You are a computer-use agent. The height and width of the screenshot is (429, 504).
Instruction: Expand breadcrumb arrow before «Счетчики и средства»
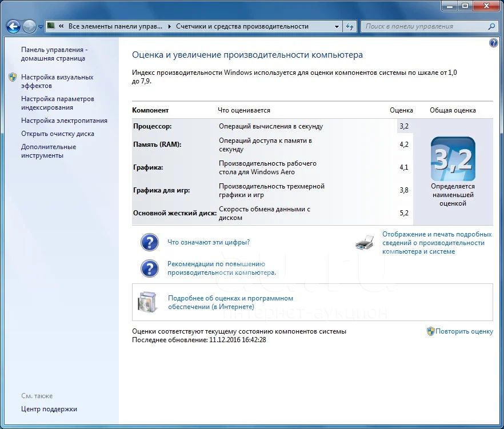tap(169, 26)
